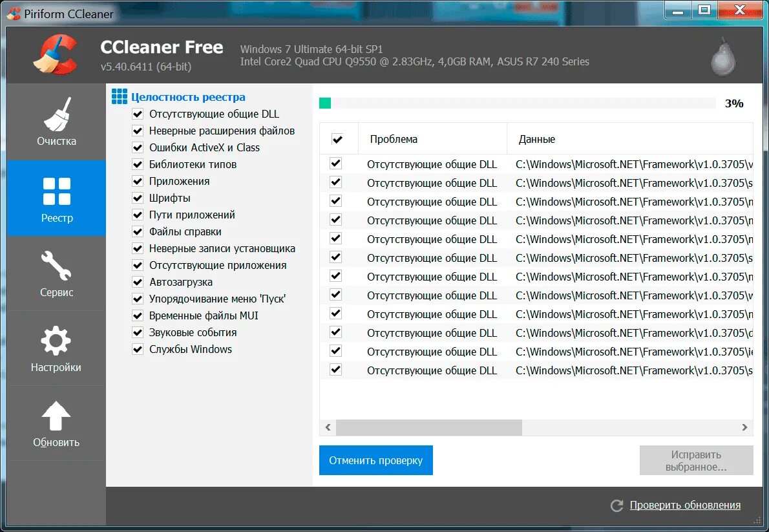Click the Целостность реестра grid icon
Image resolution: width=769 pixels, height=532 pixels.
point(119,97)
